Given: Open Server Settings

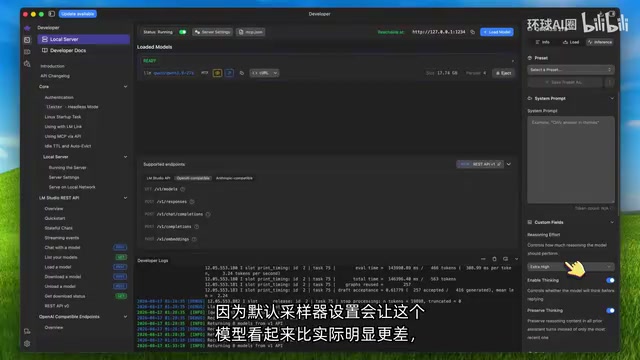Looking at the screenshot, I should click(213, 32).
